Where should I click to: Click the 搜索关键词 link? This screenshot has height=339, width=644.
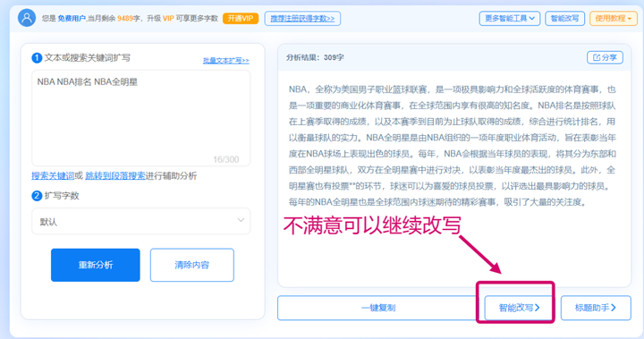point(53,176)
